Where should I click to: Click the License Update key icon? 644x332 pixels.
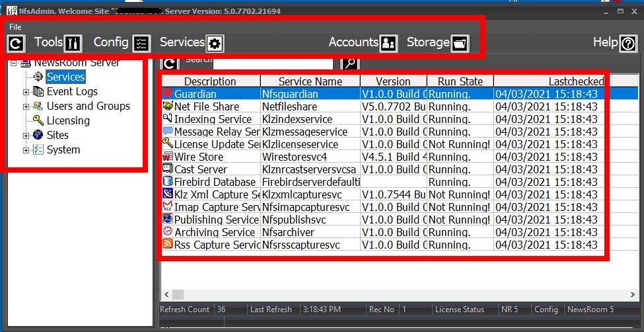click(168, 144)
